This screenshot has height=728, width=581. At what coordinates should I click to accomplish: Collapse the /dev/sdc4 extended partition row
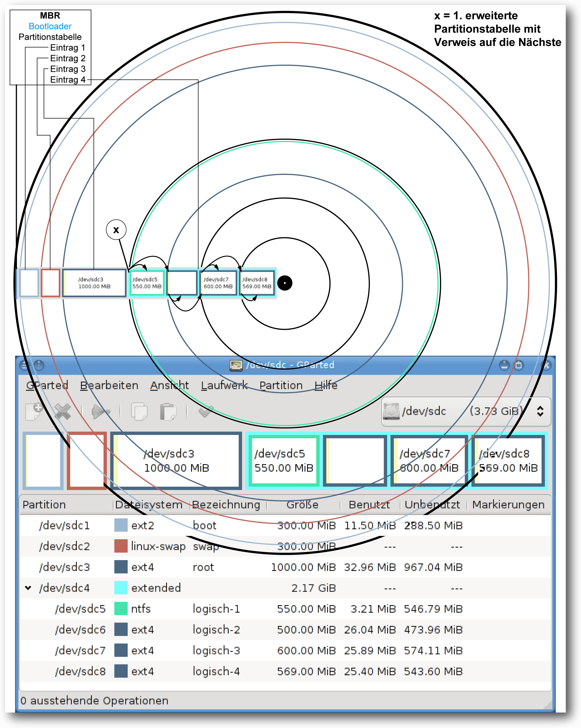pyautogui.click(x=28, y=588)
